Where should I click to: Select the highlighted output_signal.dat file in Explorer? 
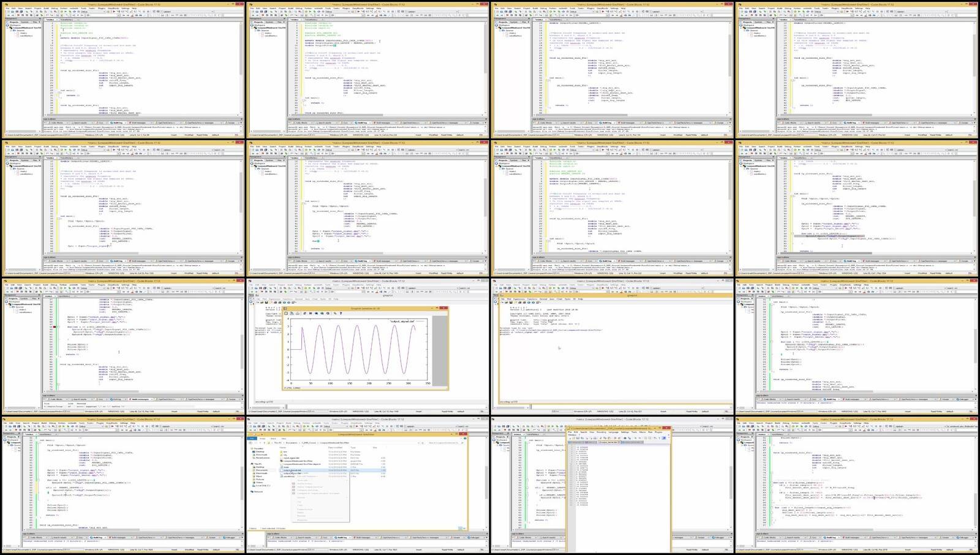(293, 470)
